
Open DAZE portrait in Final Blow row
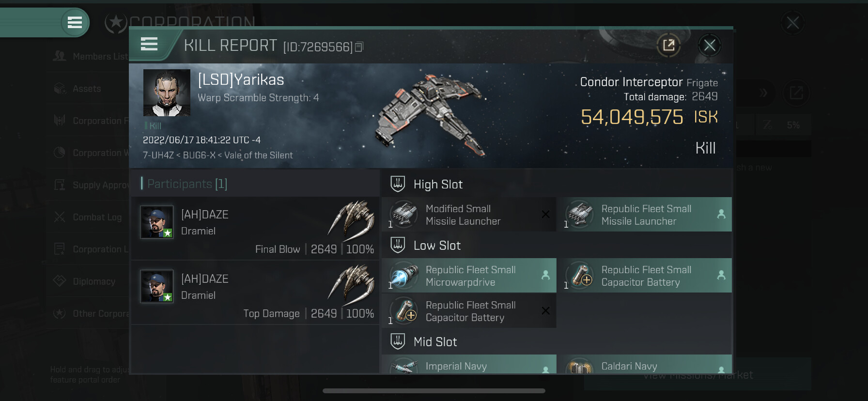pos(156,222)
